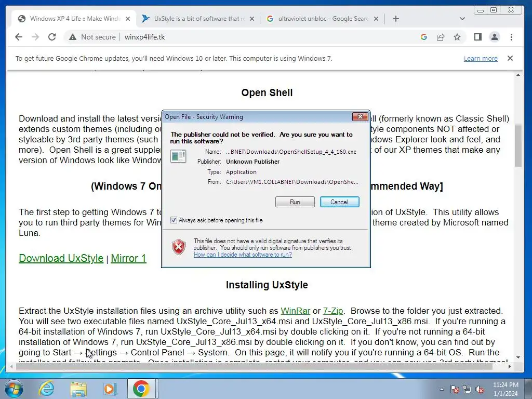Click the Open Shell heading
Screen dimensions: 532x399
pos(267,92)
